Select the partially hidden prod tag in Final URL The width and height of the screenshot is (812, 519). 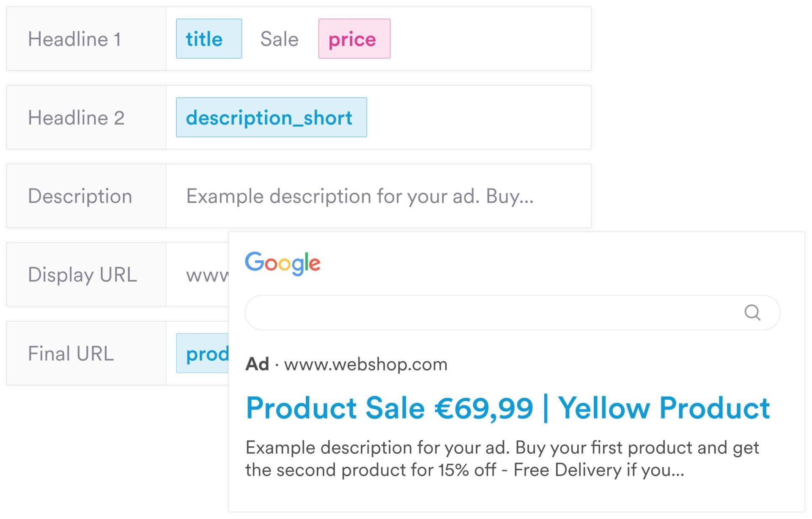click(203, 353)
